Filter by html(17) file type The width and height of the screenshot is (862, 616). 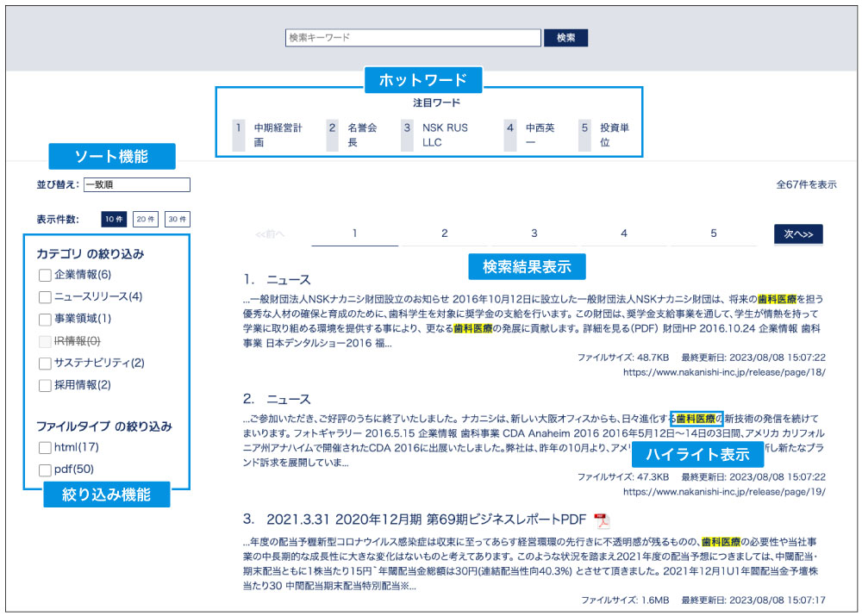click(x=45, y=448)
